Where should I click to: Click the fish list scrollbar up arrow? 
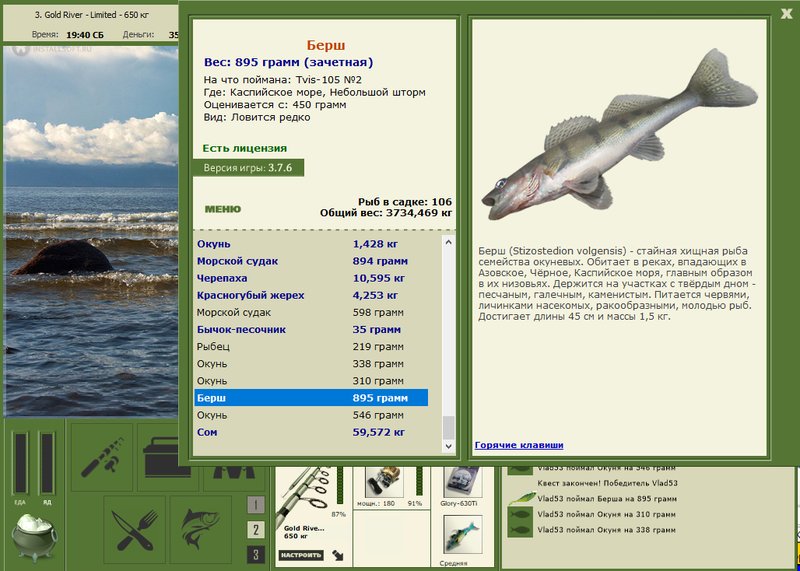[x=448, y=242]
